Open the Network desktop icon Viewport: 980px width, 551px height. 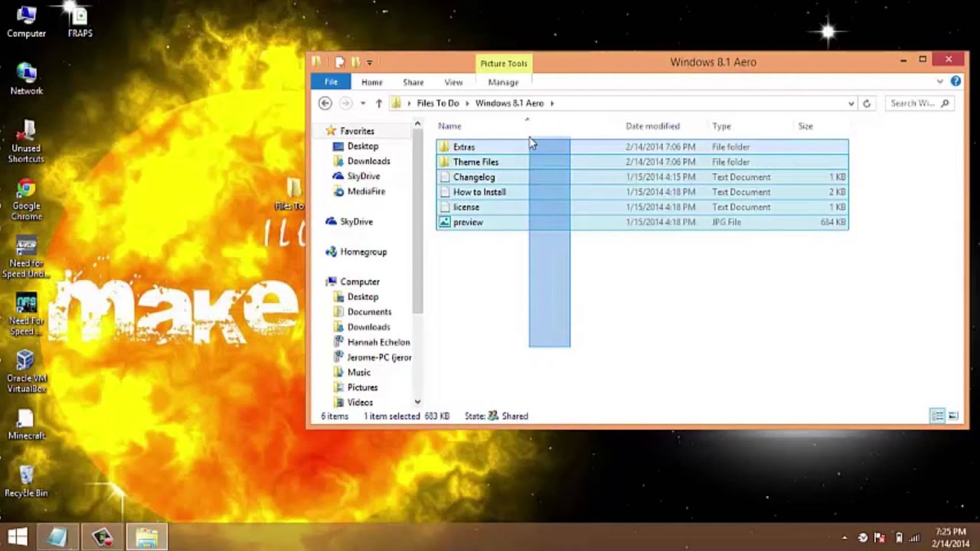tap(26, 79)
